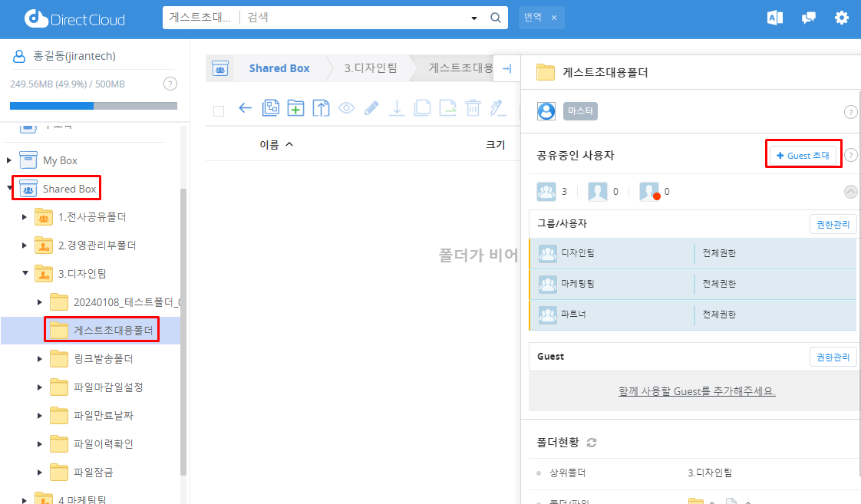The height and width of the screenshot is (504, 861).
Task: Open the search box dropdown arrow
Action: pyautogui.click(x=473, y=18)
